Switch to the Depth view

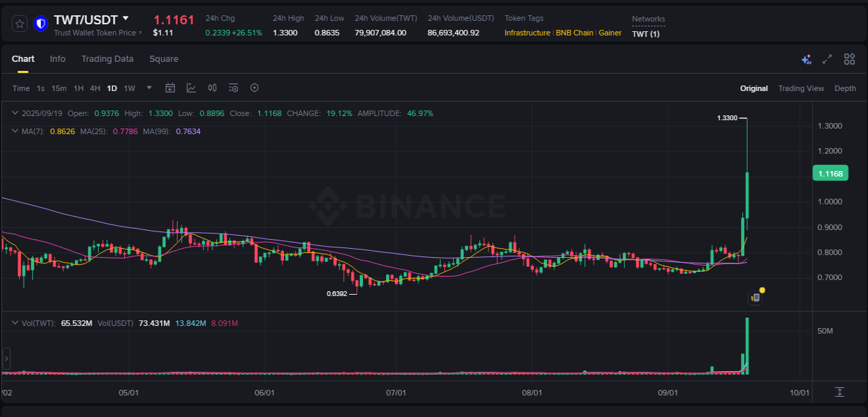845,88
